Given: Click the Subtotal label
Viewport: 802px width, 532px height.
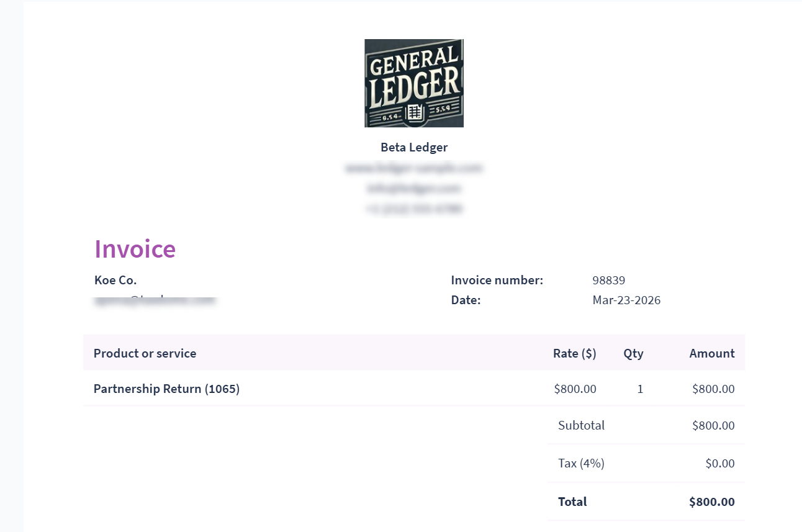Looking at the screenshot, I should [x=581, y=426].
